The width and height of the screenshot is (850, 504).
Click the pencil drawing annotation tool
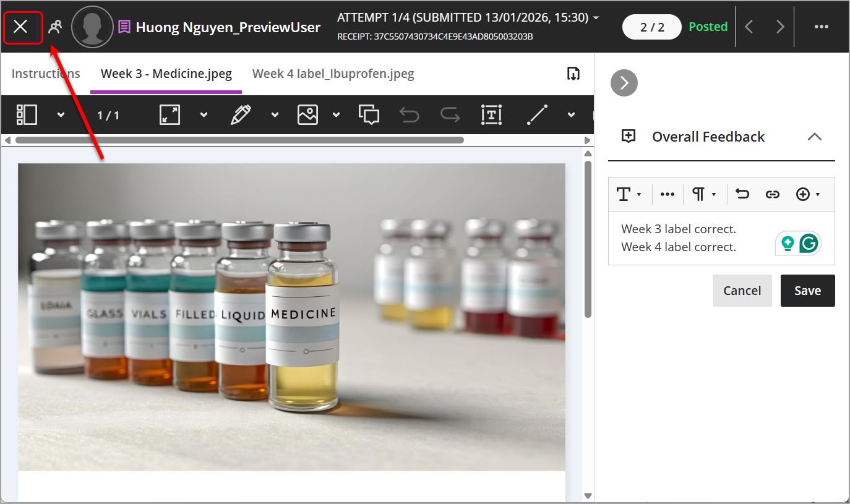click(x=241, y=115)
